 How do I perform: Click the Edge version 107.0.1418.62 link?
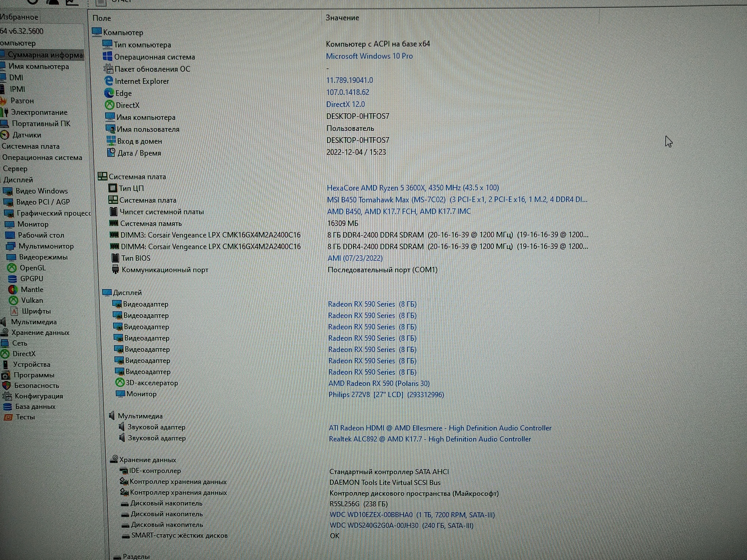(x=348, y=92)
